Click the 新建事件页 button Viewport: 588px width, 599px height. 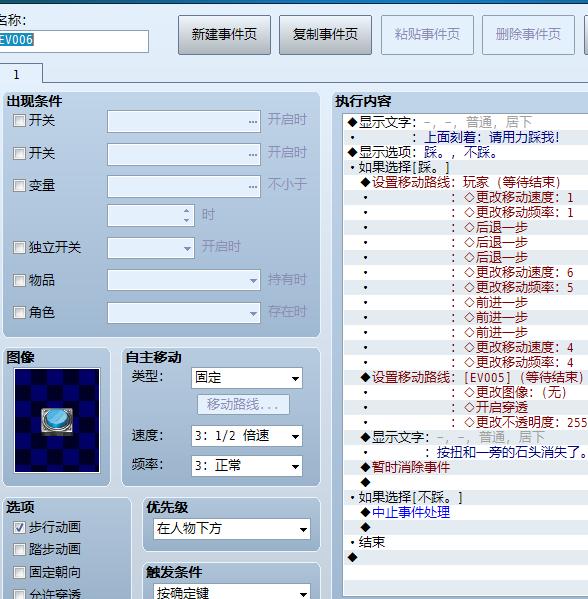click(224, 35)
